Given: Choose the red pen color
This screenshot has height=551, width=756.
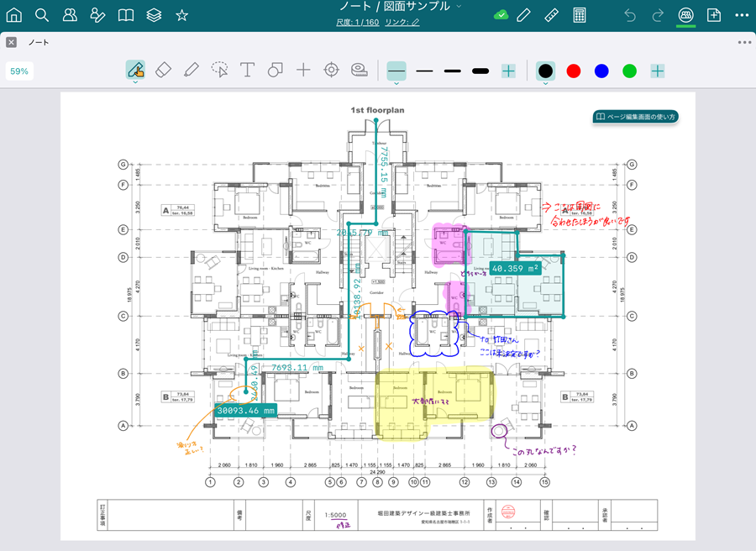Looking at the screenshot, I should click(x=574, y=71).
